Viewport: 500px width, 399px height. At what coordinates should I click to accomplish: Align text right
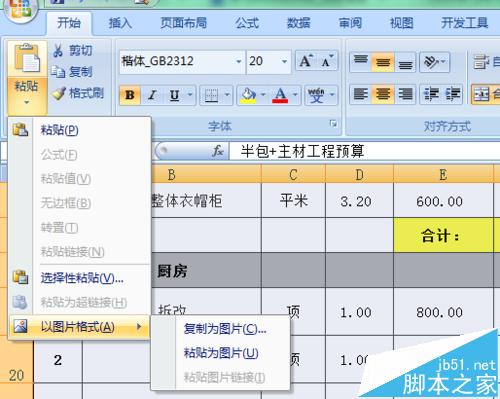click(405, 94)
